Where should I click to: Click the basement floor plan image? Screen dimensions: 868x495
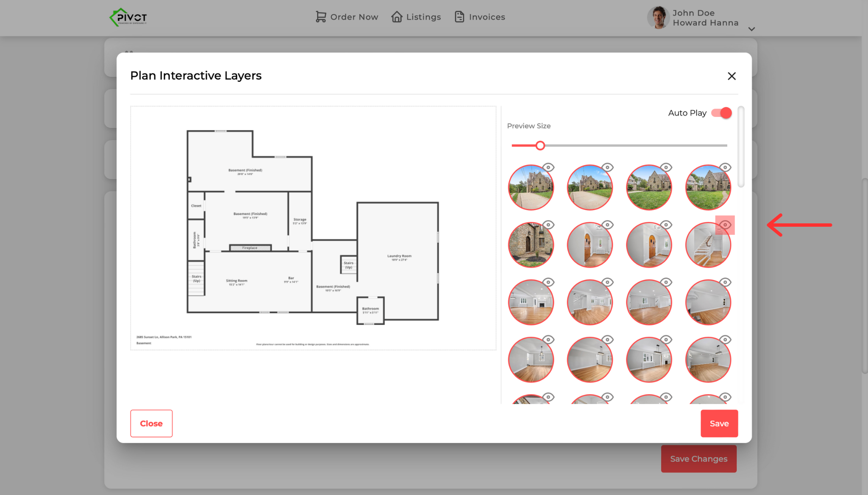coord(313,228)
